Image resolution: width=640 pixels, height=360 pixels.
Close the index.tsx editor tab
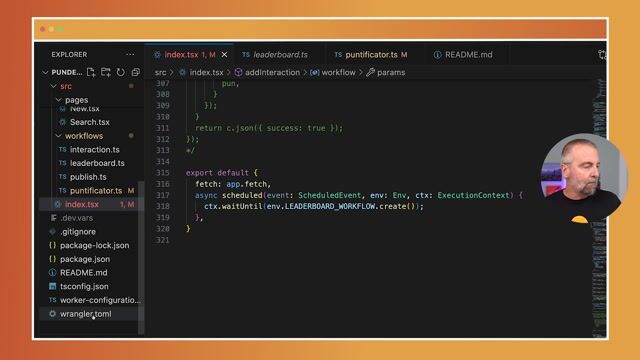(x=224, y=54)
